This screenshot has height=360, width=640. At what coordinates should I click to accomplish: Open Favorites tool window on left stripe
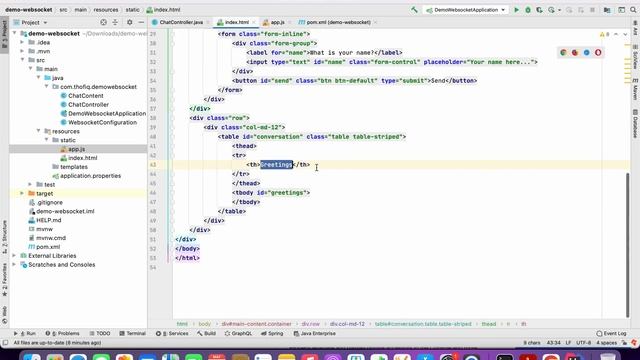pyautogui.click(x=4, y=280)
